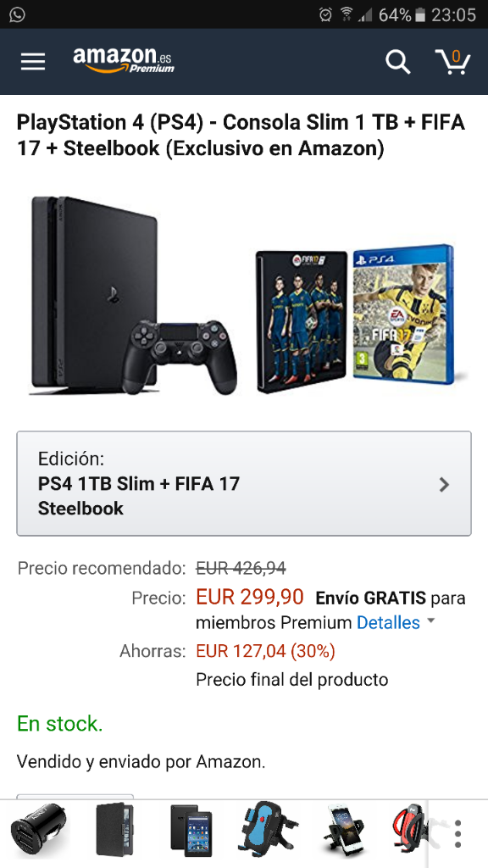Viewport: 488px width, 868px height.
Task: Tap the search magnifier icon
Action: [397, 61]
